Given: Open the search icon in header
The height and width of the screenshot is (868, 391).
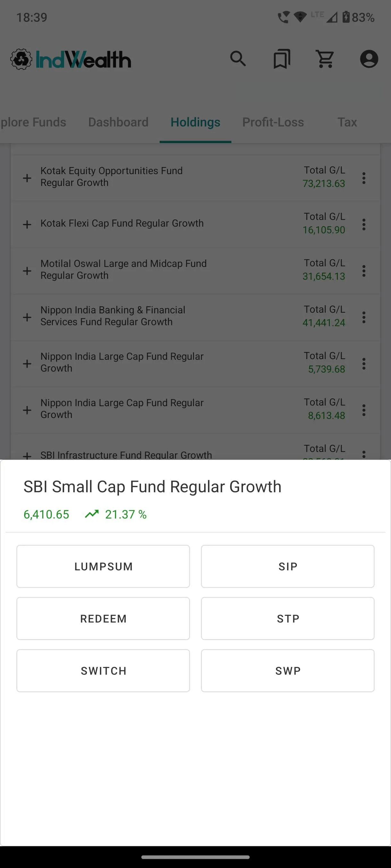Looking at the screenshot, I should click(x=238, y=59).
